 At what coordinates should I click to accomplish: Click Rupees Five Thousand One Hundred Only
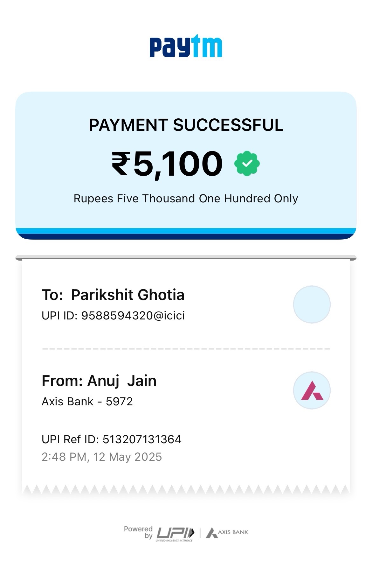(186, 199)
